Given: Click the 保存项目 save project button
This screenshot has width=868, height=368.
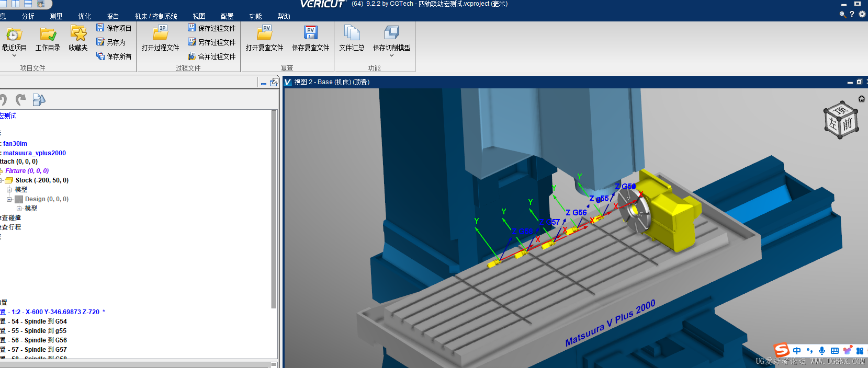Looking at the screenshot, I should coord(114,28).
